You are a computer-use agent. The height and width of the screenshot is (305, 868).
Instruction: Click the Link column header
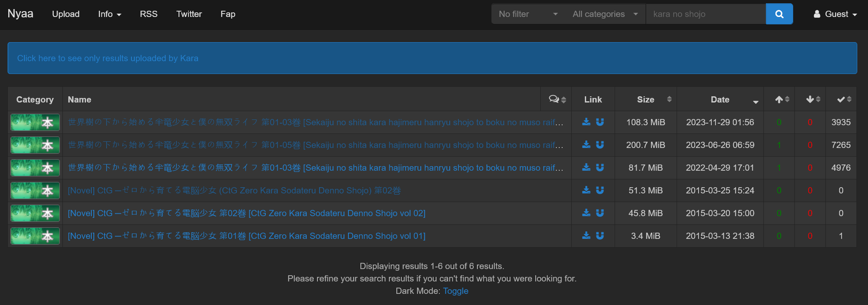(593, 100)
